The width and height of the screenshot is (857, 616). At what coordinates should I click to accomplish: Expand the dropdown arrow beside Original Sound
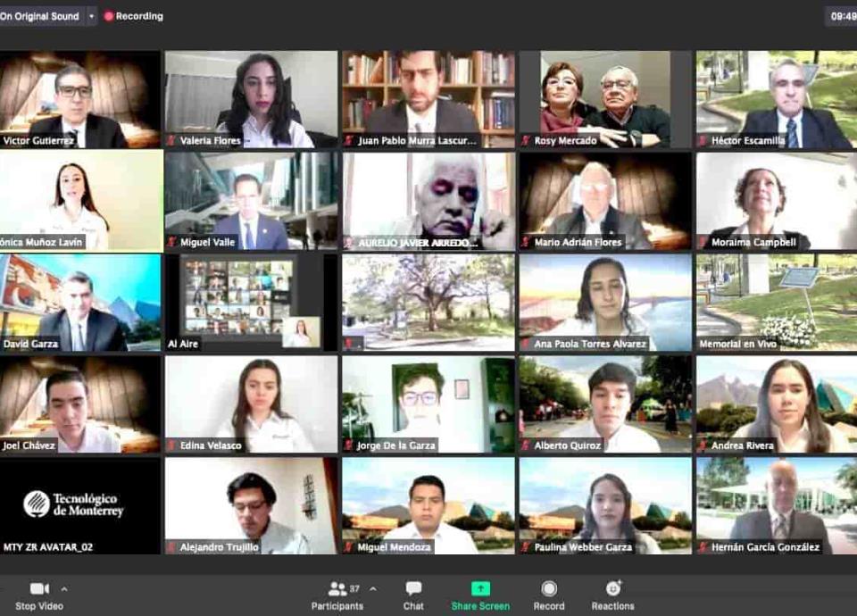91,16
